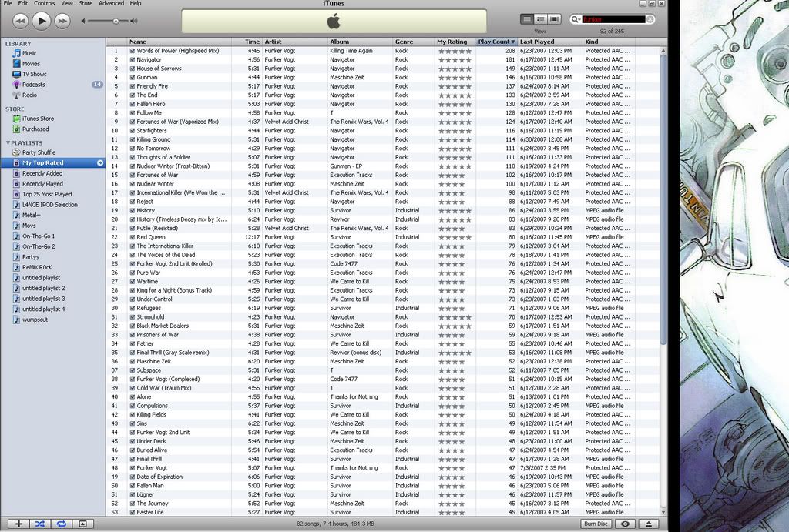Open On-The-Go 1 playlist

pyautogui.click(x=39, y=236)
